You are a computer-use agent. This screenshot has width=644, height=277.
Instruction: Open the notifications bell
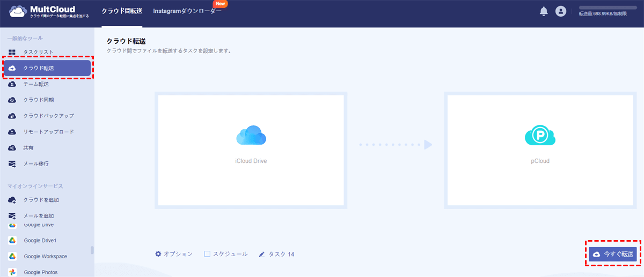click(x=544, y=11)
